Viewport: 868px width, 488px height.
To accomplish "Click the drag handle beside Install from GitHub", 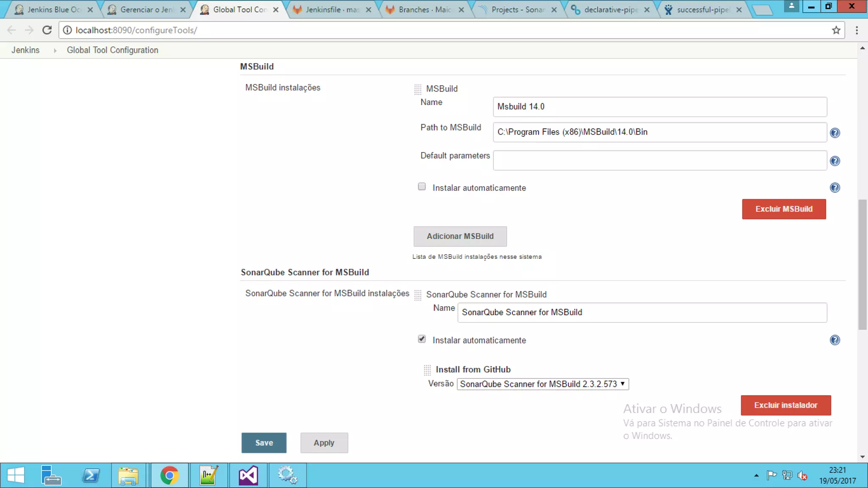I will pyautogui.click(x=427, y=370).
